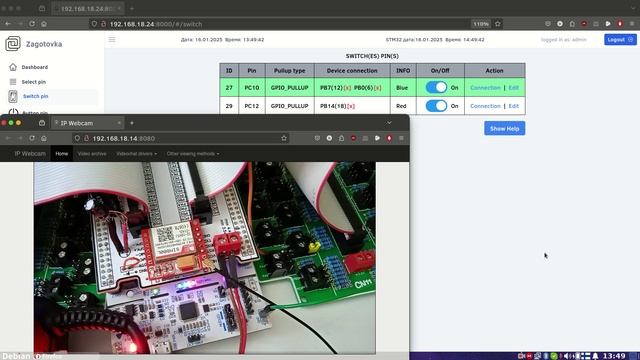
Task: Click the keyboard layout flag in tray
Action: (x=586, y=356)
